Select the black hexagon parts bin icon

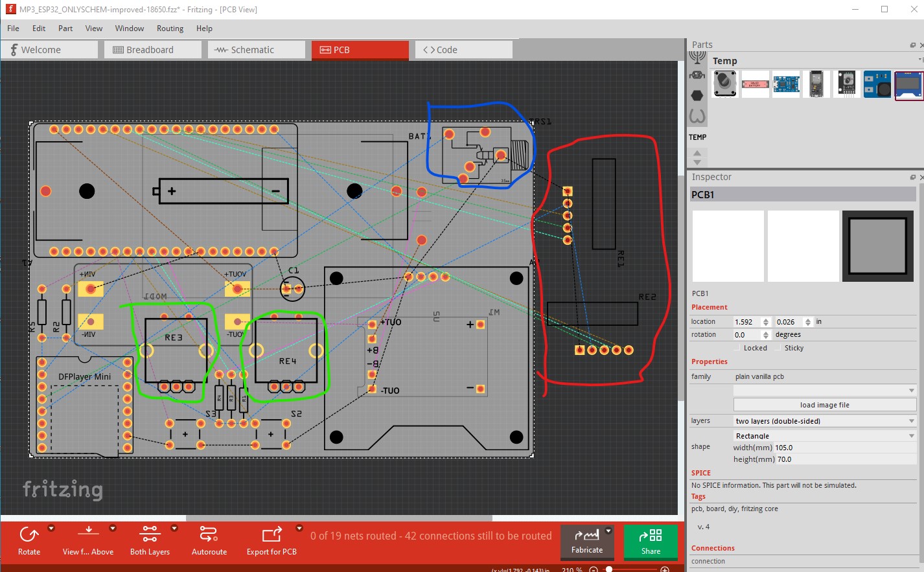coord(697,96)
